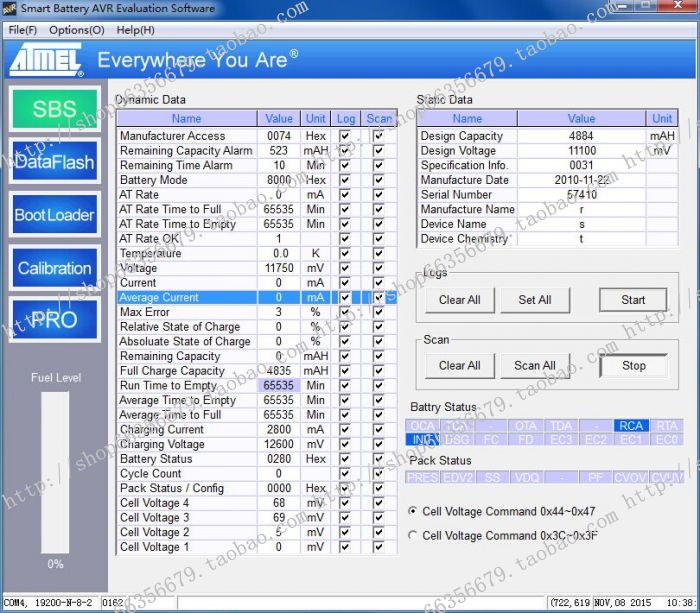This screenshot has height=613, width=700.
Task: Toggle Scan checkbox for Temperature
Action: click(x=378, y=253)
